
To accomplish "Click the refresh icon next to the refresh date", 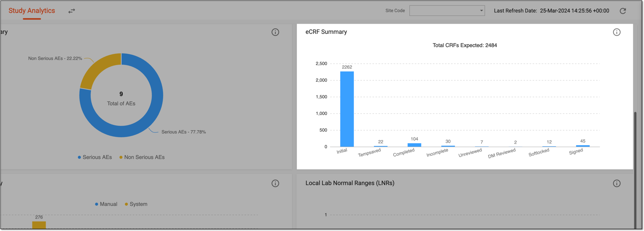I will coord(623,11).
